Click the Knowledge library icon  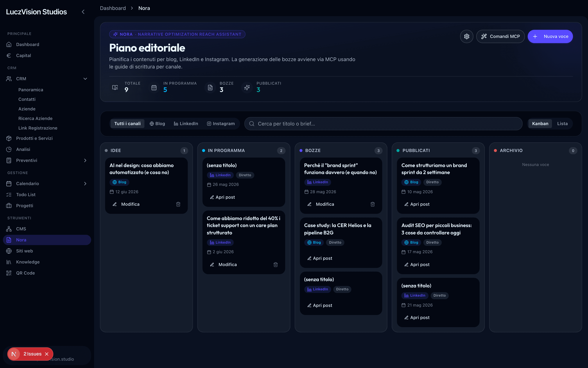click(9, 262)
